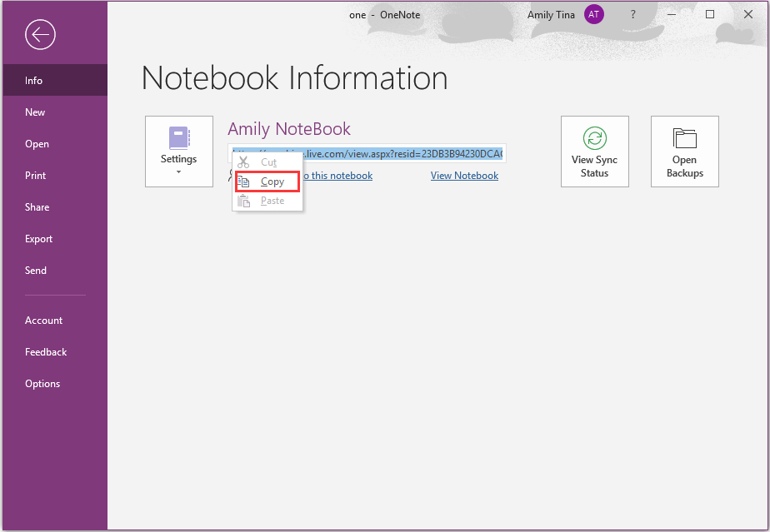Click the Copy icon in the context menu

coord(245,181)
